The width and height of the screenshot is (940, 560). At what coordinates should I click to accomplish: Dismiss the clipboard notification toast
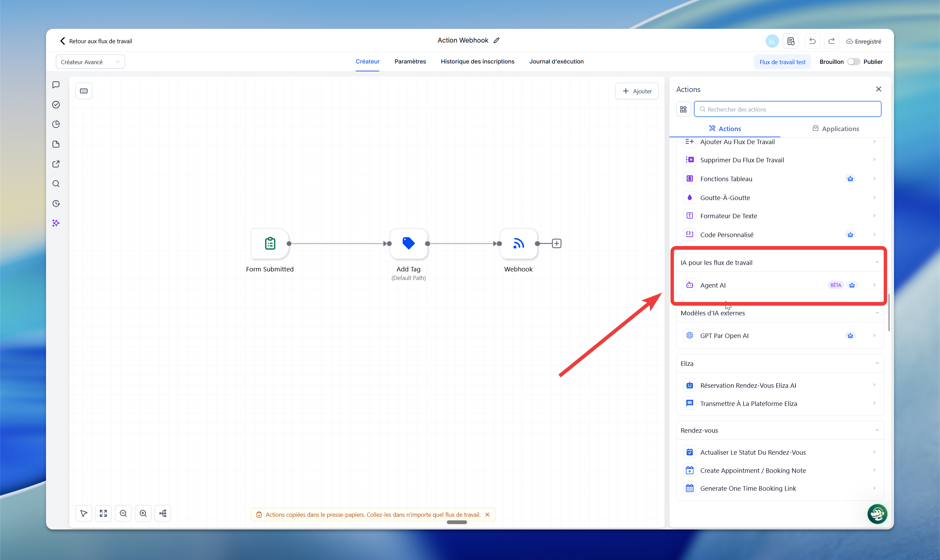click(x=488, y=515)
